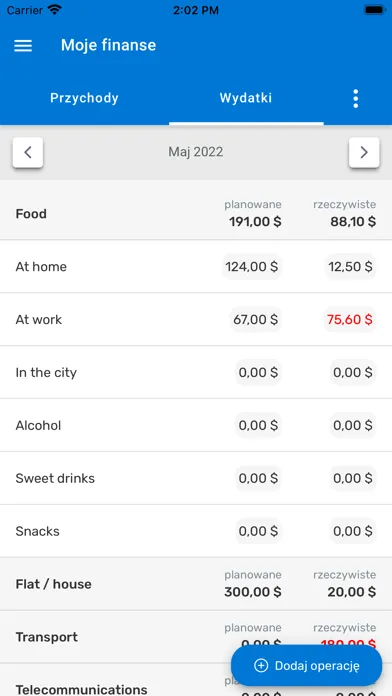Go to previous month arrow
This screenshot has height=696, width=392.
[x=28, y=153]
